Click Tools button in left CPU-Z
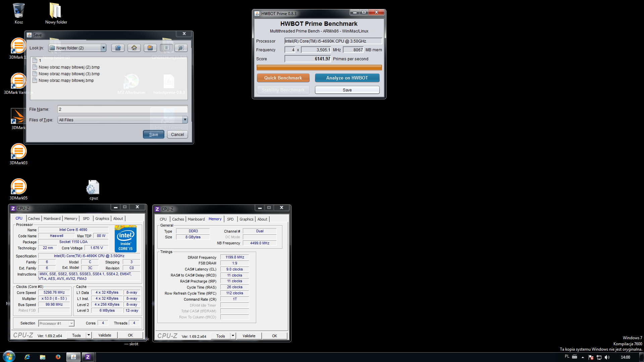The width and height of the screenshot is (644, 362). click(x=76, y=335)
